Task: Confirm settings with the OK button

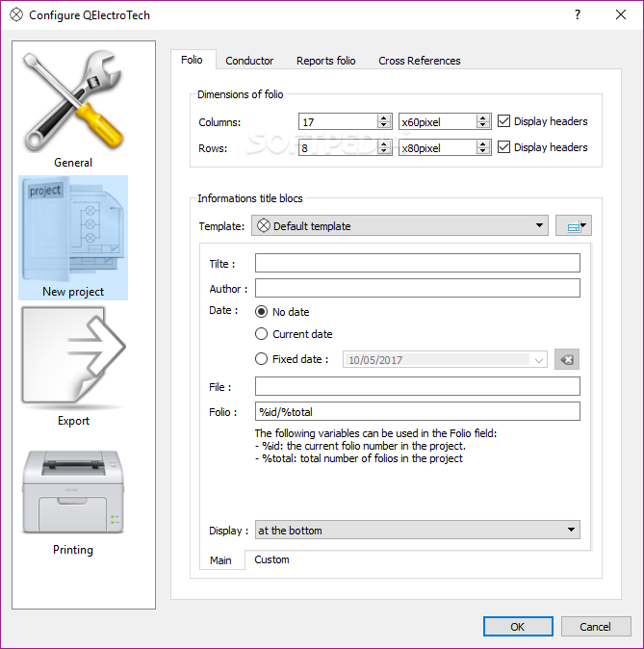Action: [x=518, y=627]
